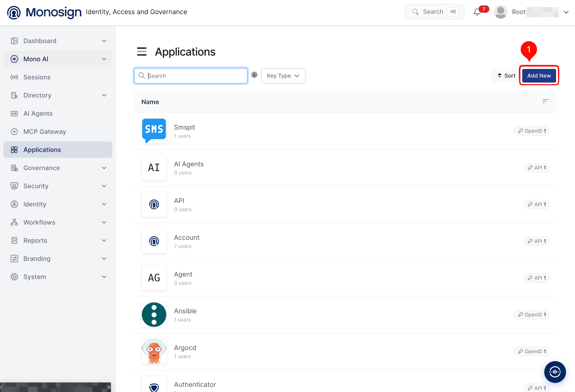Click the Add New button
Viewport: 575px width, 392px height.
coord(539,75)
